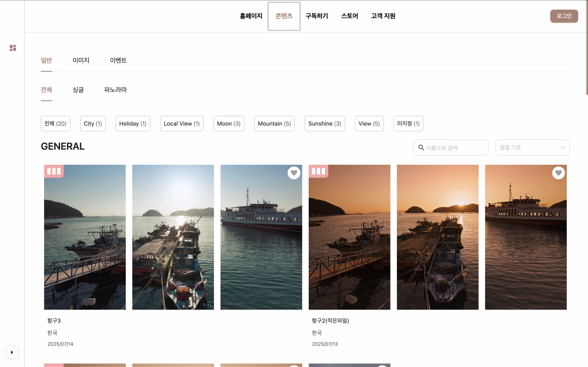Click the magnifier icon in search box
Viewport: 588px width, 367px height.
(x=421, y=147)
